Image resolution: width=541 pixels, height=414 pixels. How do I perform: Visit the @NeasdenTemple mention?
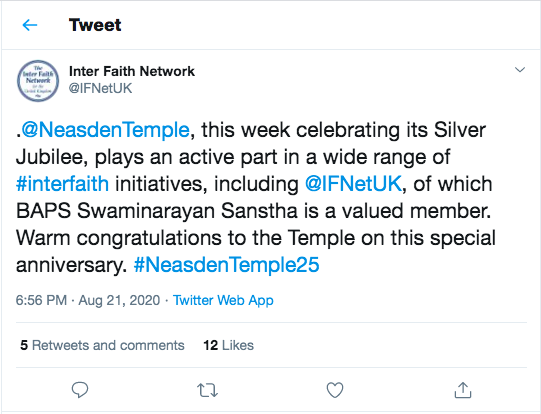tap(105, 130)
